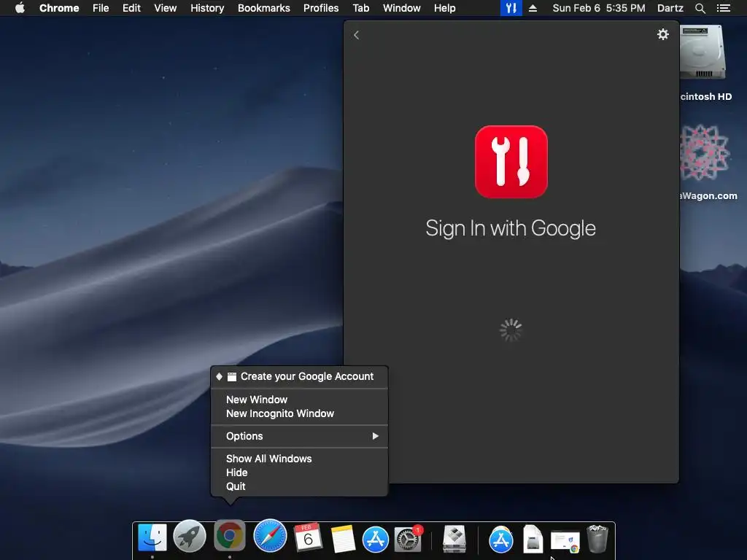Open App Store next to Notes in Dock
Screen dimensions: 747x560
tap(376, 540)
